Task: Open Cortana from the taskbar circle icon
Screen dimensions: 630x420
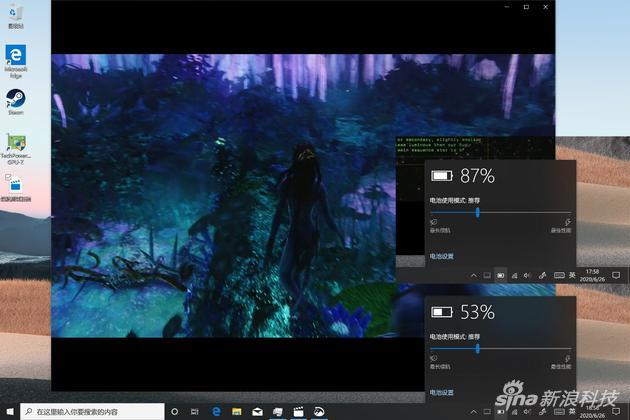Action: [x=174, y=412]
